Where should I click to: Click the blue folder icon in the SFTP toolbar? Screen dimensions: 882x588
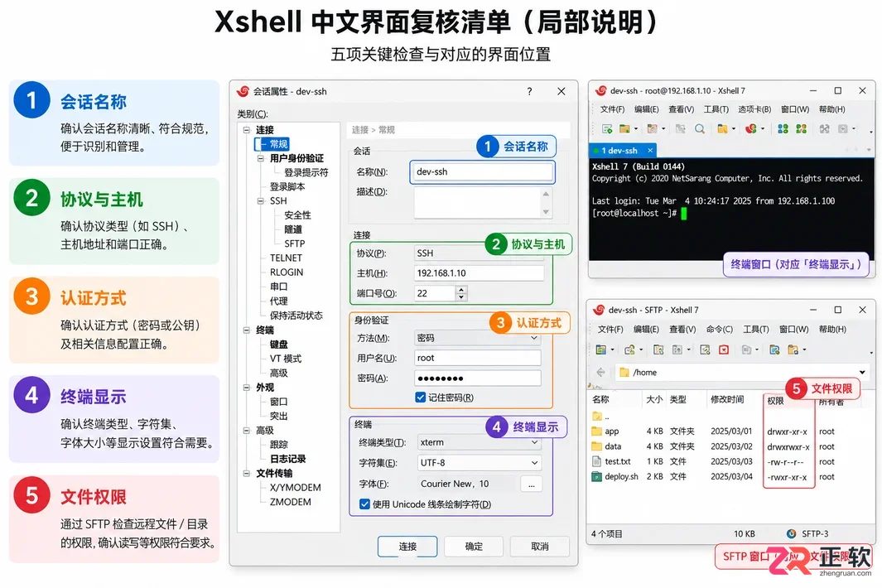click(774, 349)
